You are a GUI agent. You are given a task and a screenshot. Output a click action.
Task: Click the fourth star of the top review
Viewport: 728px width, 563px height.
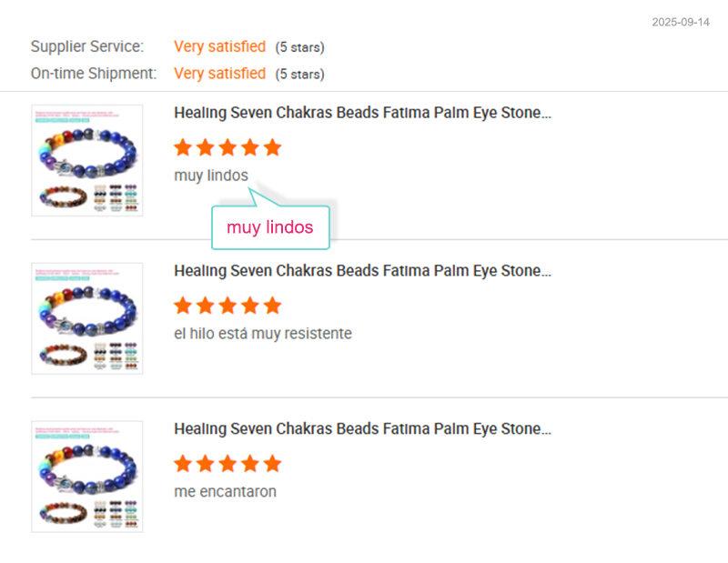coord(250,146)
